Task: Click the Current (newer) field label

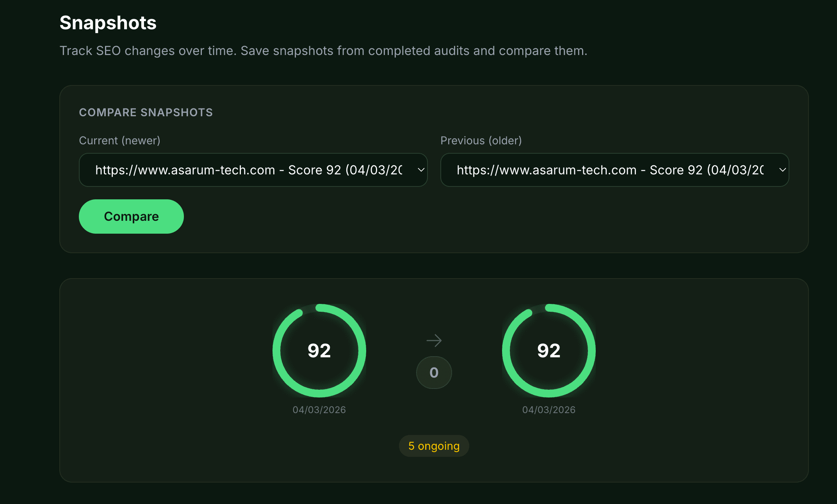Action: coord(120,140)
